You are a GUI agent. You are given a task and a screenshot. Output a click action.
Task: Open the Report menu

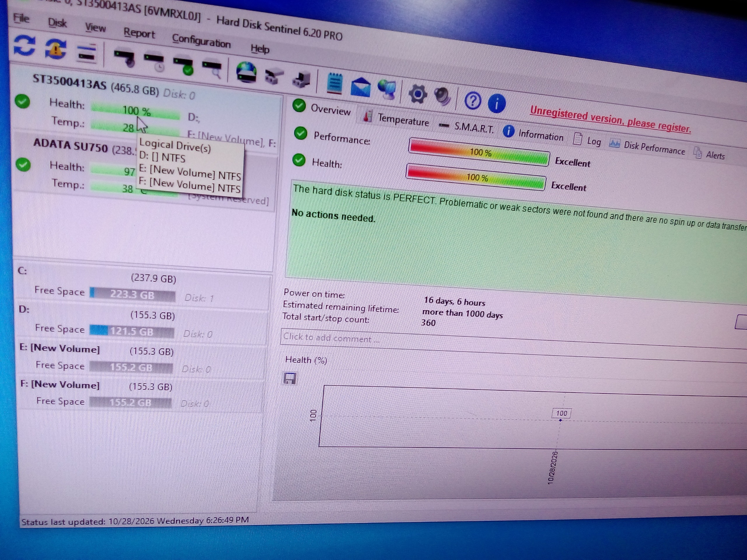click(x=139, y=33)
